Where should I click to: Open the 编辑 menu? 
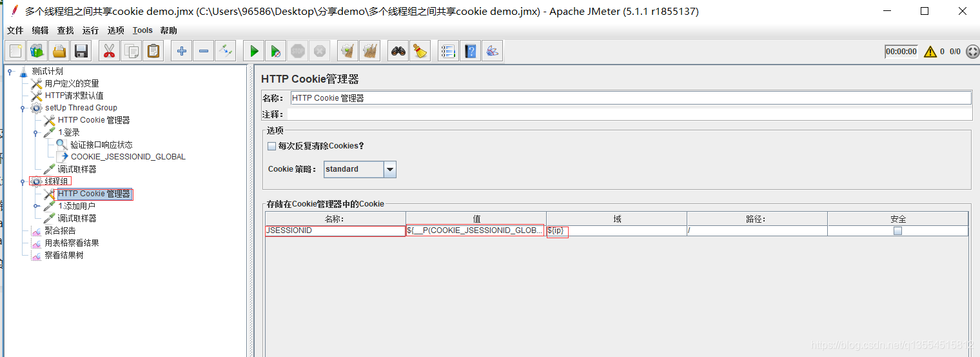(40, 30)
